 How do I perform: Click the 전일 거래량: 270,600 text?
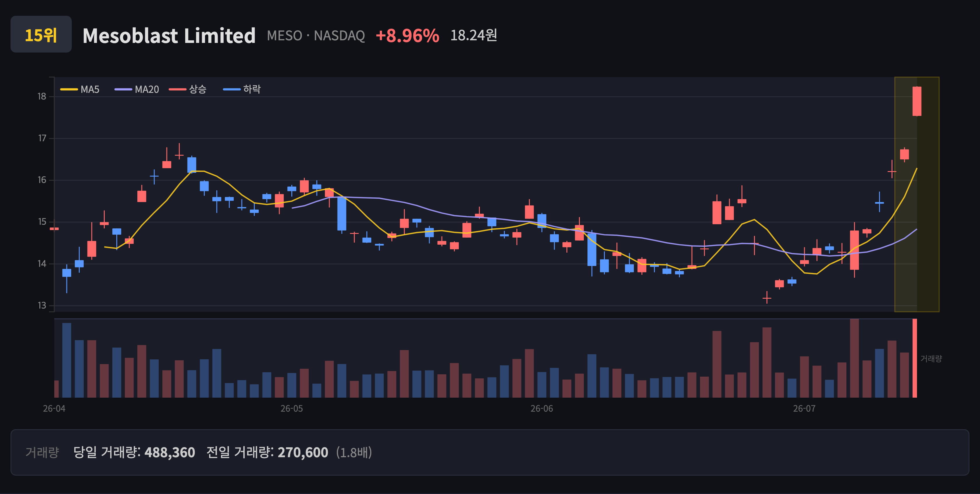click(267, 452)
